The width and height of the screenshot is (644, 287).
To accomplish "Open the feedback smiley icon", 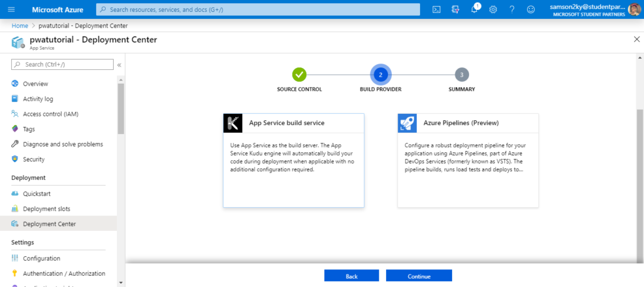I will [531, 9].
